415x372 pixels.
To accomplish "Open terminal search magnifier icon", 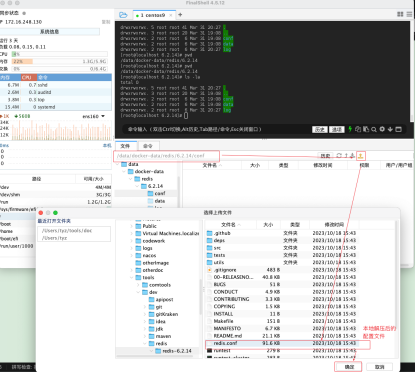I will [374, 129].
